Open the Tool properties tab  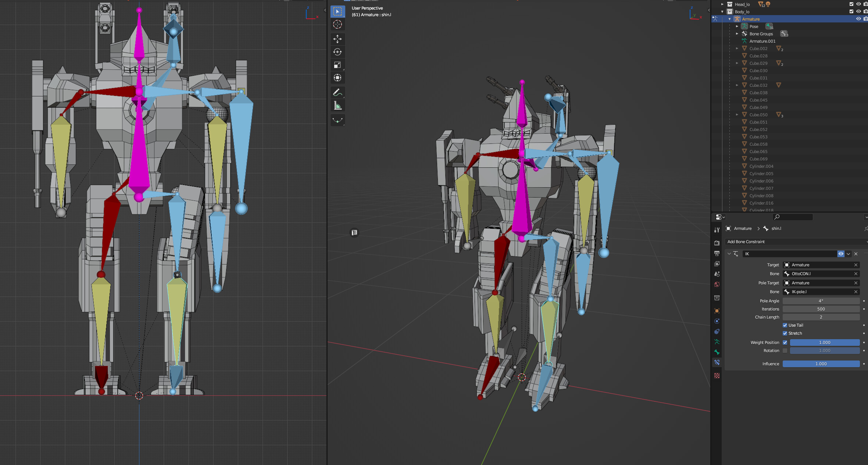click(x=717, y=230)
